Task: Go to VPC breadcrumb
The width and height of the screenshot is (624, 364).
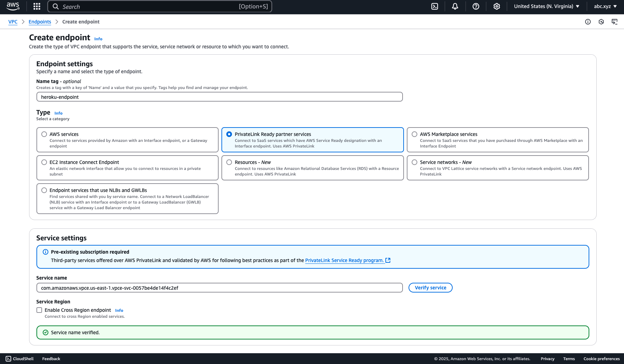Action: click(13, 22)
